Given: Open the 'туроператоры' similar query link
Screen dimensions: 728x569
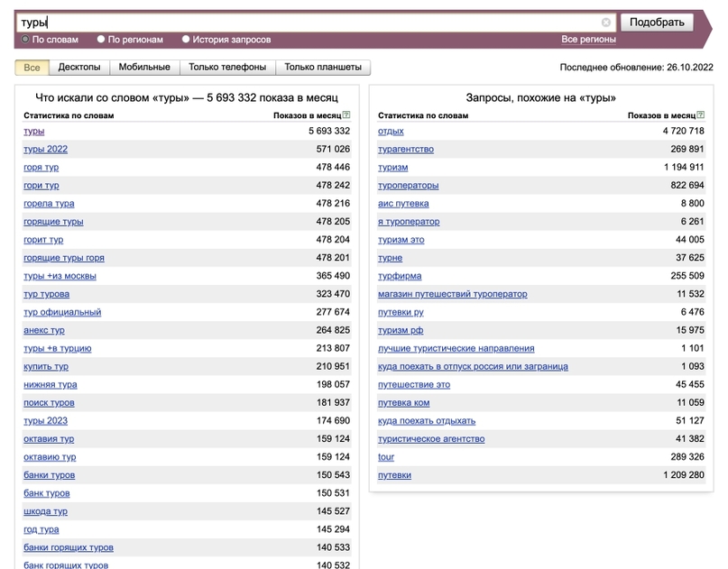Looking at the screenshot, I should pos(408,186).
